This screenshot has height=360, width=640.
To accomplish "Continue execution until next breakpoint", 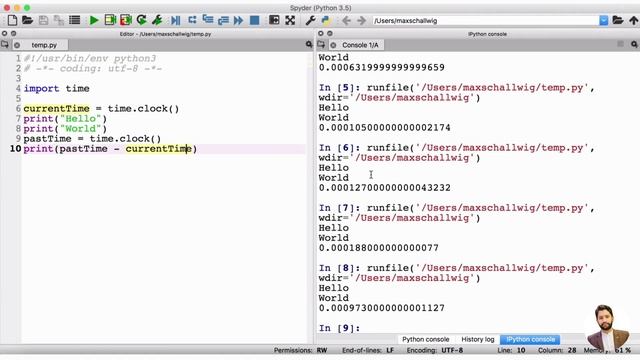I will (239, 20).
